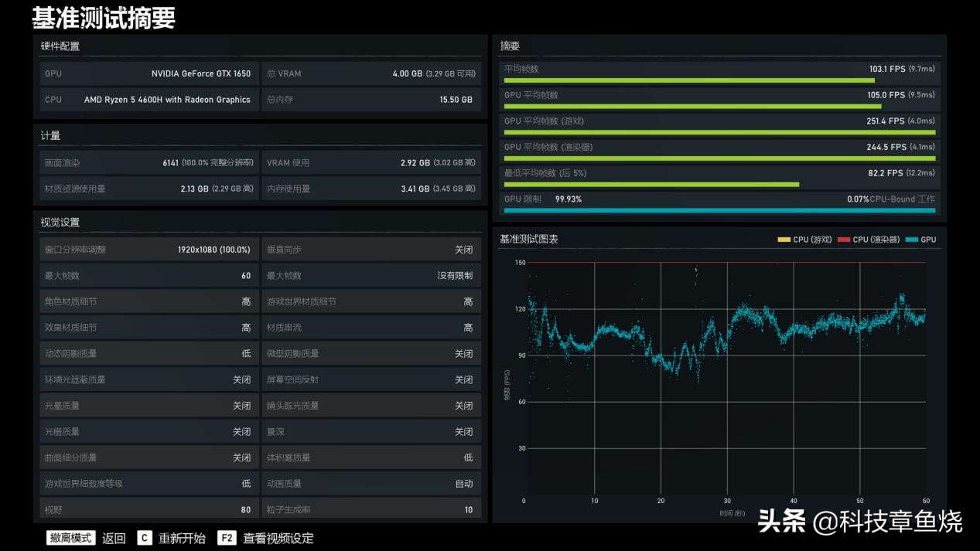This screenshot has height=551, width=980.
Task: Open the 窗口分辨率调整 resolution option
Action: point(148,250)
